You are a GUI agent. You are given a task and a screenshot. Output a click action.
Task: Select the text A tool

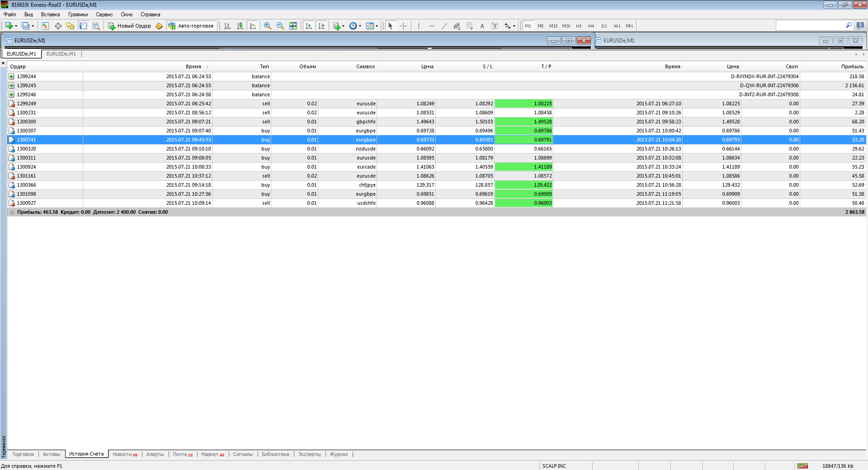[482, 26]
